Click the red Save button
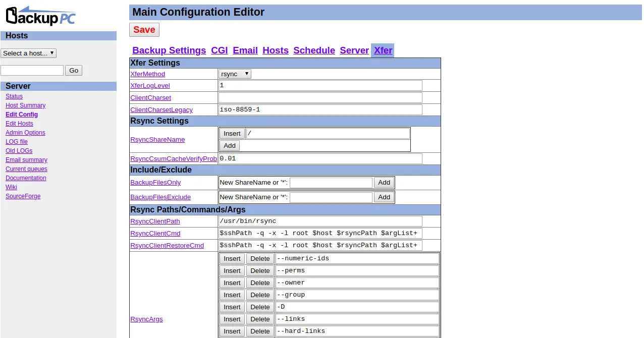 click(x=144, y=30)
